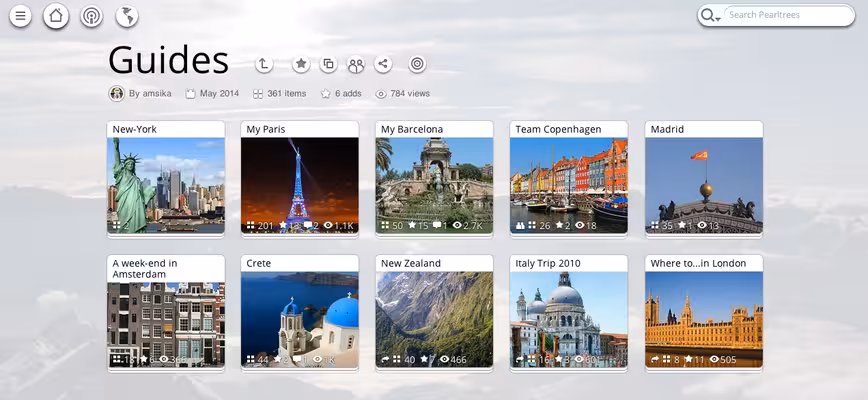Click the '361 items' count
Screen dimensions: 868x400
286,93
